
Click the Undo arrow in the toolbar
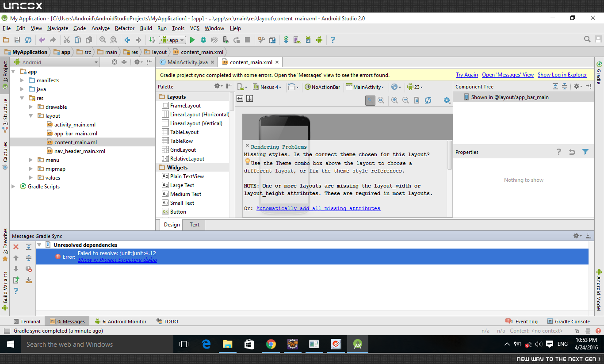click(42, 40)
